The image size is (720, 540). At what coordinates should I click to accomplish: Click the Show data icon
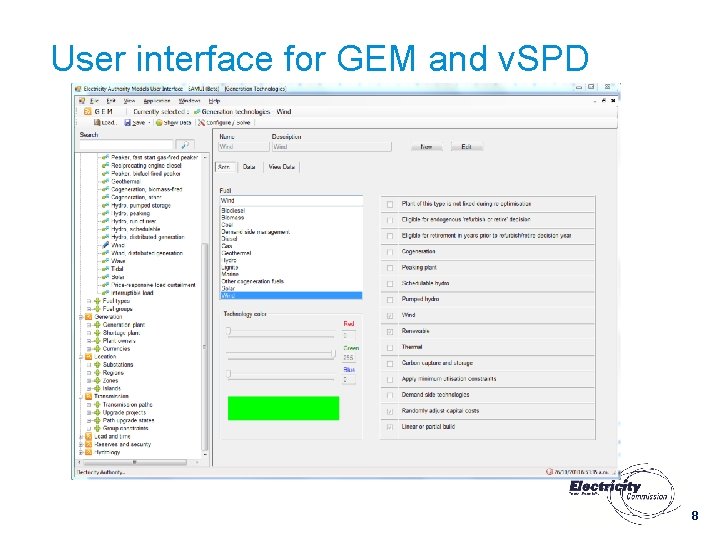click(x=159, y=123)
